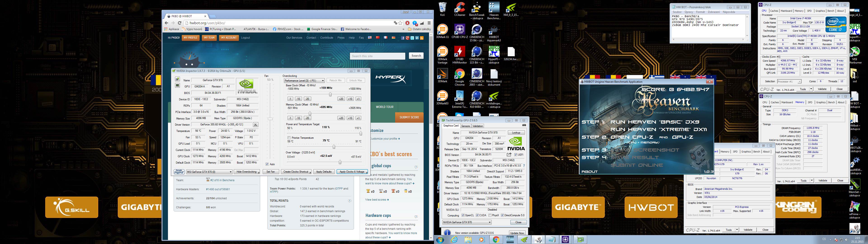Open the Tools dropdown arrow in top CPU-Z
This screenshot has width=868, height=244.
[811, 89]
